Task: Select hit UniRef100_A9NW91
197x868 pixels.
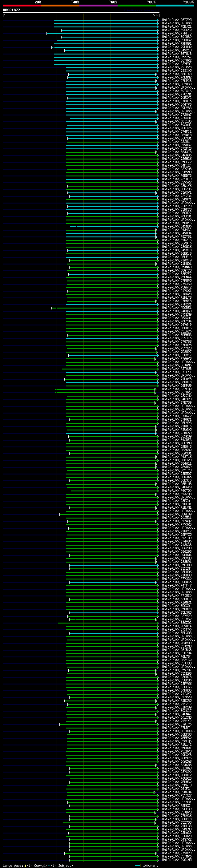Action: point(176,43)
